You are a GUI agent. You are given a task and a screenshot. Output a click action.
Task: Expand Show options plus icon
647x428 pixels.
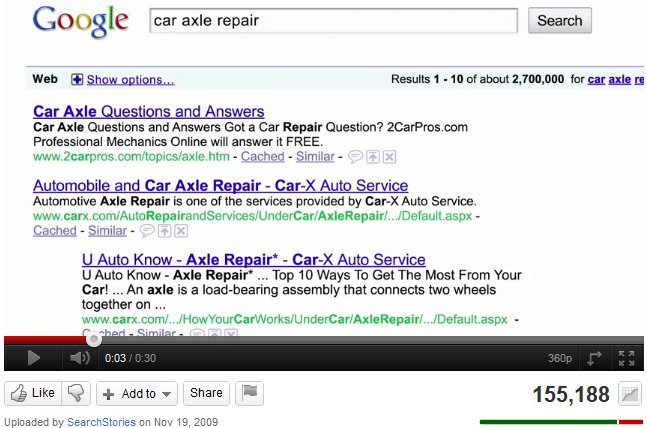77,79
